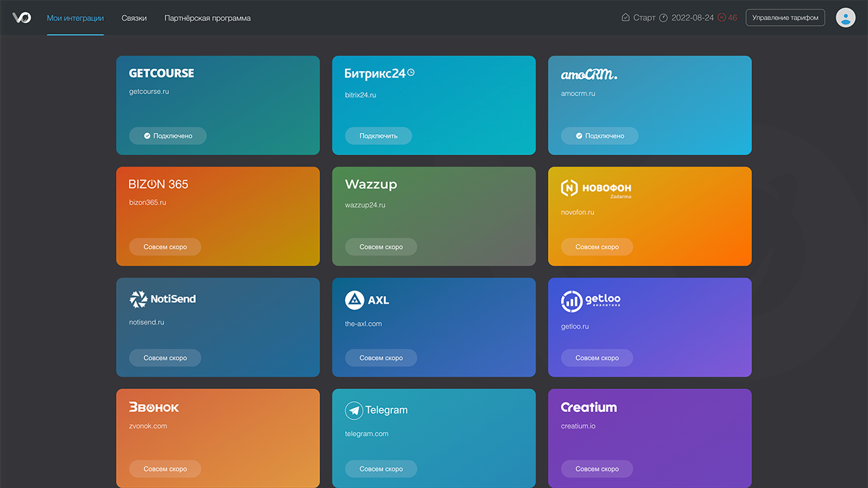
Task: Click the novofon.ru domain text
Action: [577, 212]
